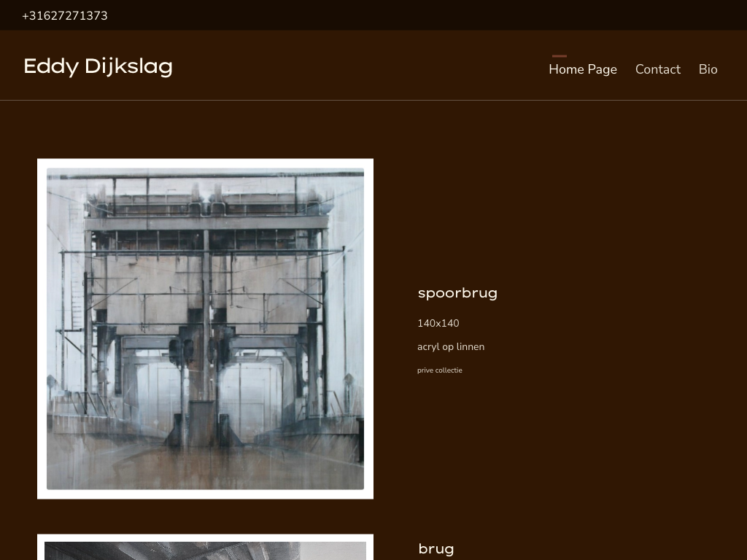Click the spoorbrug heading
The height and width of the screenshot is (560, 747).
[x=457, y=293]
